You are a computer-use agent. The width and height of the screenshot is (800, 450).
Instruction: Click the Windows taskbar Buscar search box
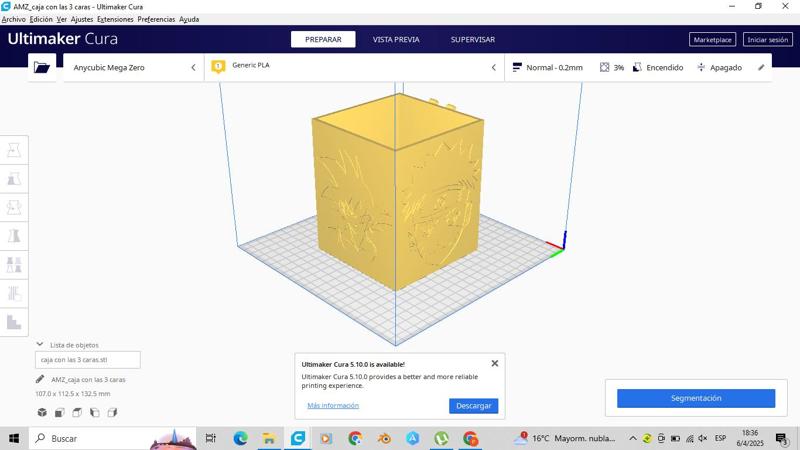pyautogui.click(x=112, y=438)
